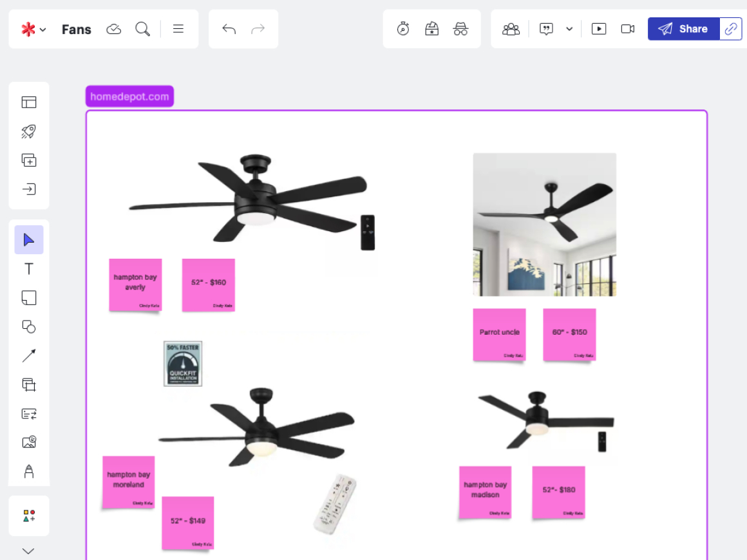This screenshot has height=560, width=747.
Task: Open the Templates panel icon
Action: point(29,102)
